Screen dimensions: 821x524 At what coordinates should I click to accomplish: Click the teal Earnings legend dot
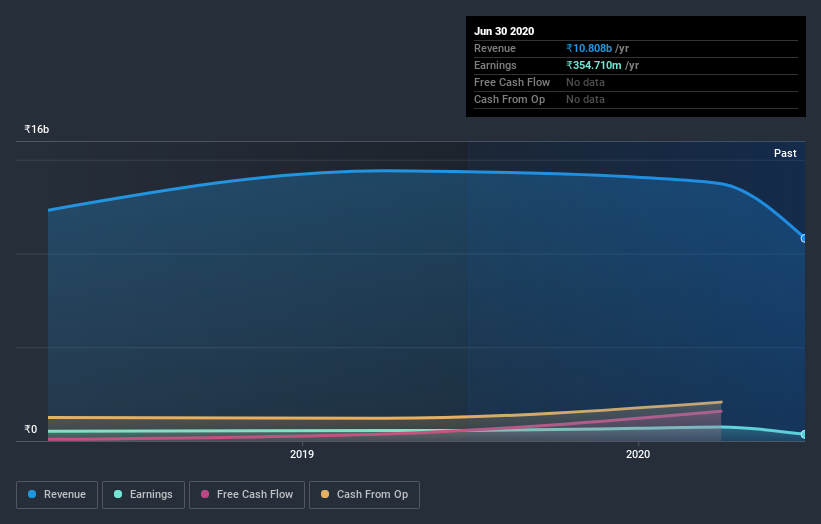pos(118,494)
